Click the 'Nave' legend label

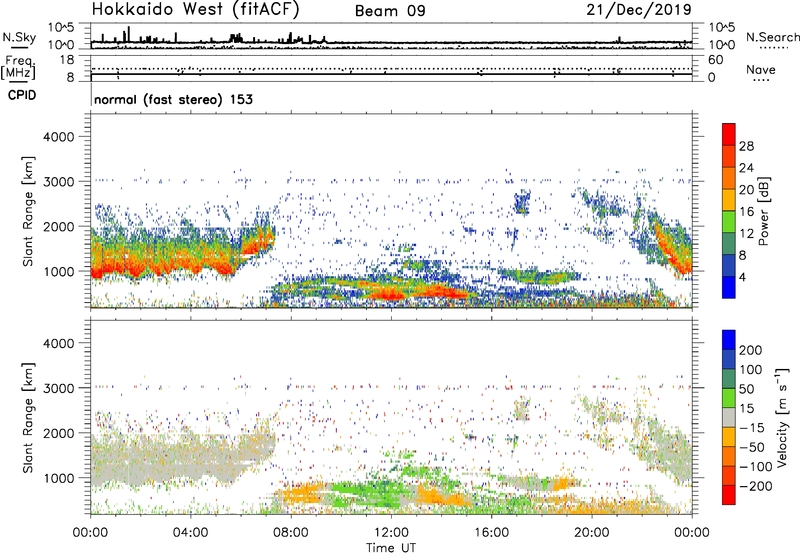760,69
